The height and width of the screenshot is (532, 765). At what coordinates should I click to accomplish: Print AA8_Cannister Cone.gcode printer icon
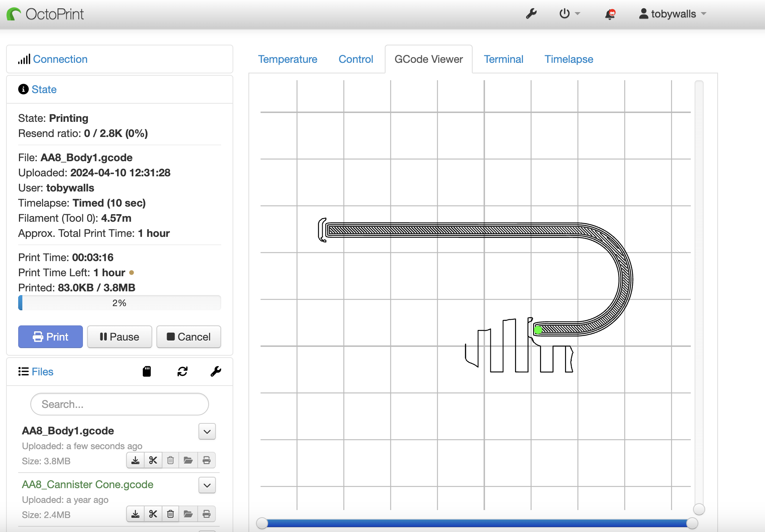(x=206, y=514)
